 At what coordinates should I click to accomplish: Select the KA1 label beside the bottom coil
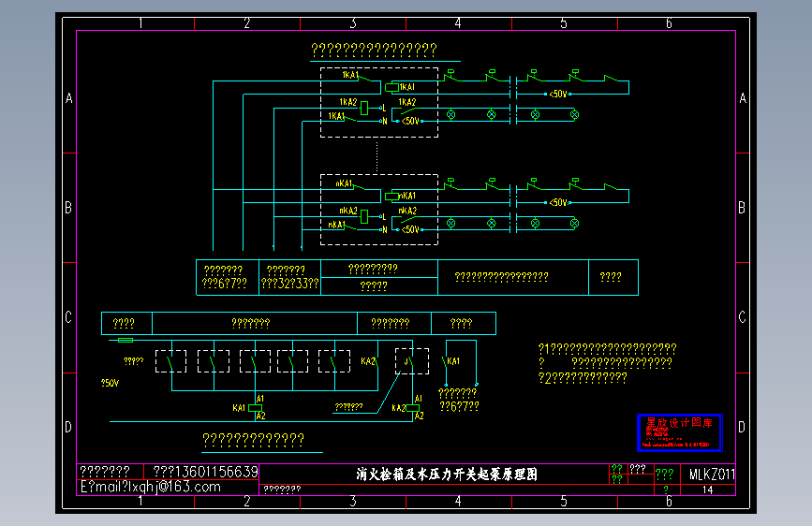coord(239,408)
